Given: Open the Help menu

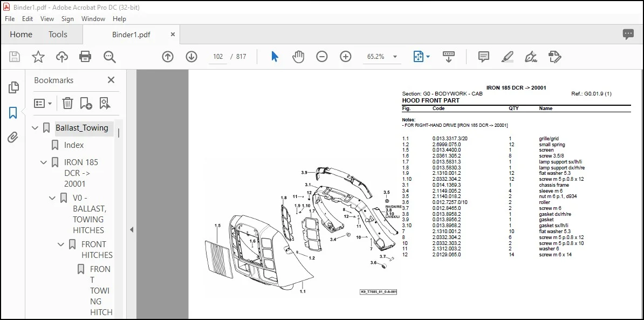Looking at the screenshot, I should [119, 19].
